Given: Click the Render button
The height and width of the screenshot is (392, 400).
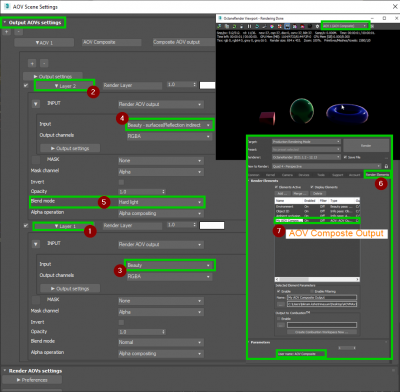Looking at the screenshot, I should click(366, 146).
